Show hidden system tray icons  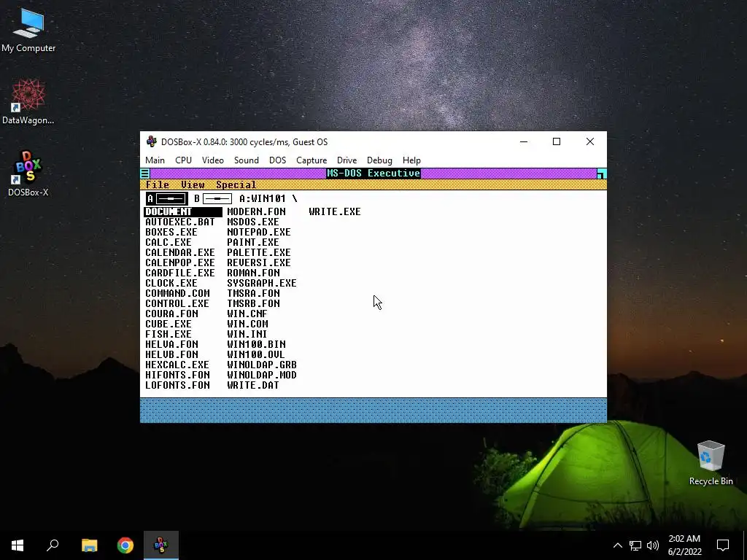[617, 545]
